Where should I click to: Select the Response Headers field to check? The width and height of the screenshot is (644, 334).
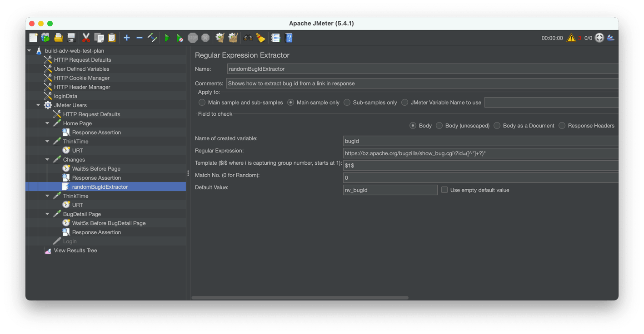[x=562, y=125]
